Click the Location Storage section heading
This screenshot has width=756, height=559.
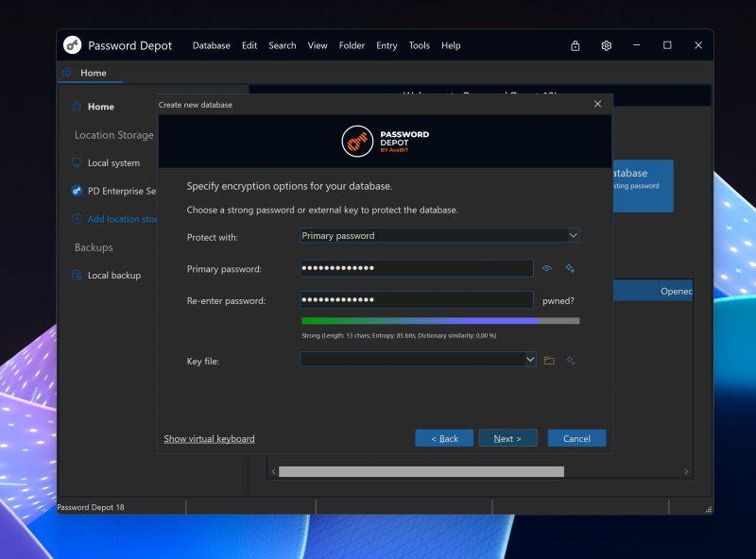(x=113, y=135)
